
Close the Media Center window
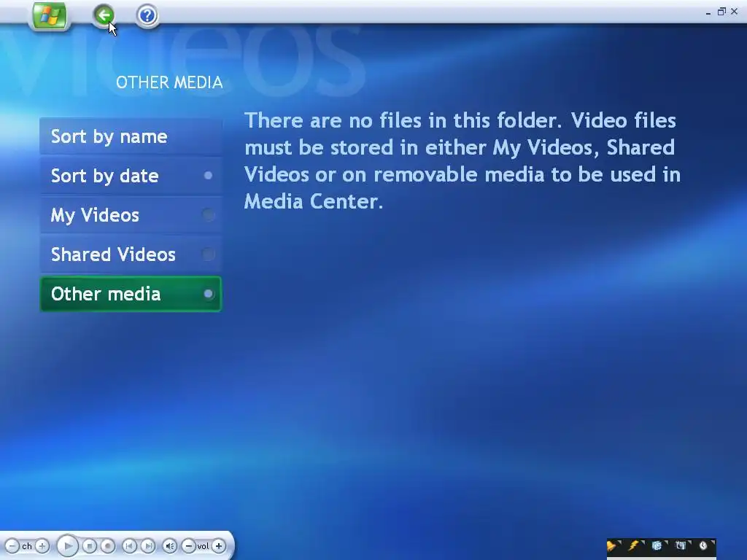(735, 12)
